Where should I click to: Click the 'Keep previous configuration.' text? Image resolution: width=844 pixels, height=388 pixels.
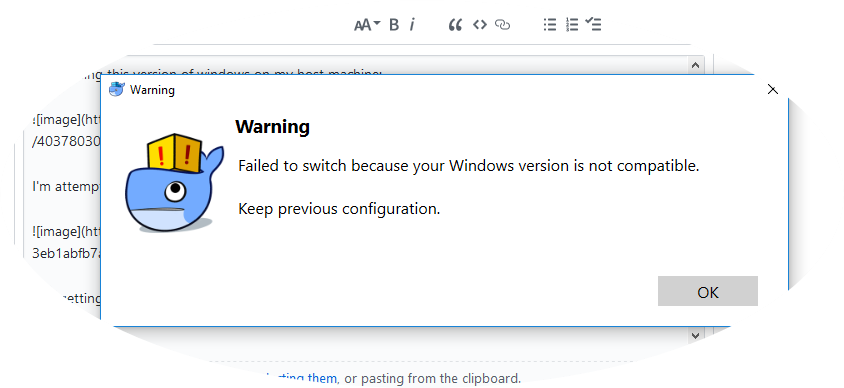339,209
